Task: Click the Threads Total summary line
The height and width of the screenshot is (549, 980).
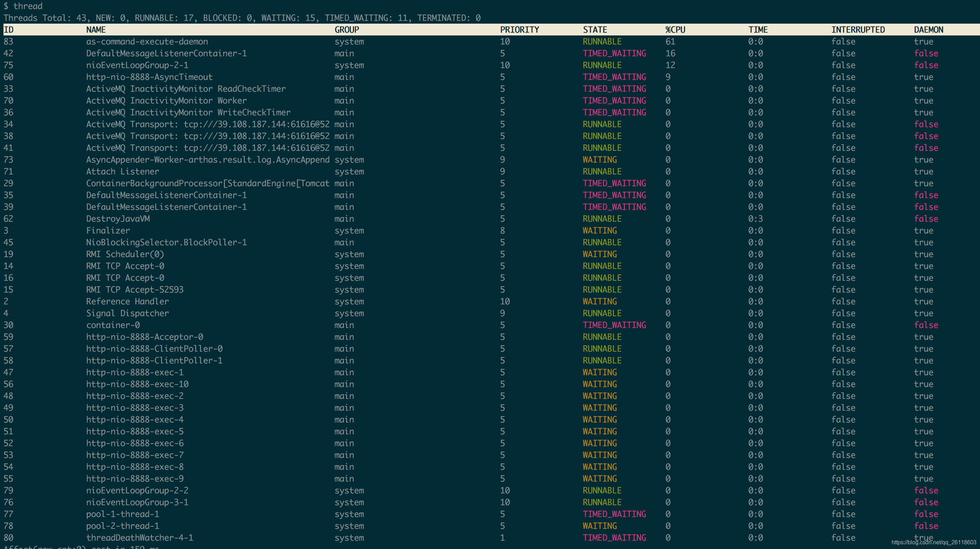Action: click(x=242, y=18)
